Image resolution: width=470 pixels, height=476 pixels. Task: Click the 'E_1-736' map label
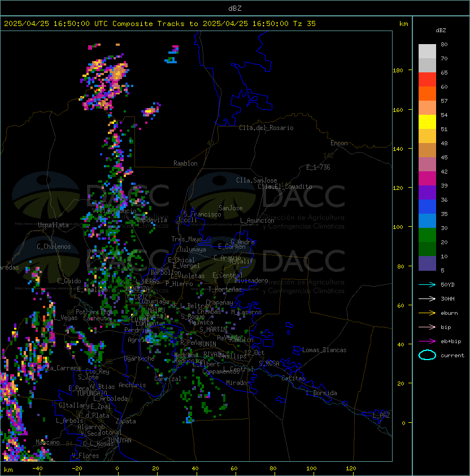pyautogui.click(x=318, y=167)
